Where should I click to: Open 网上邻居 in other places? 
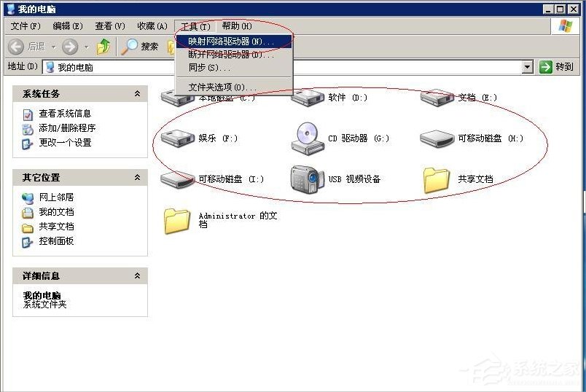(56, 197)
